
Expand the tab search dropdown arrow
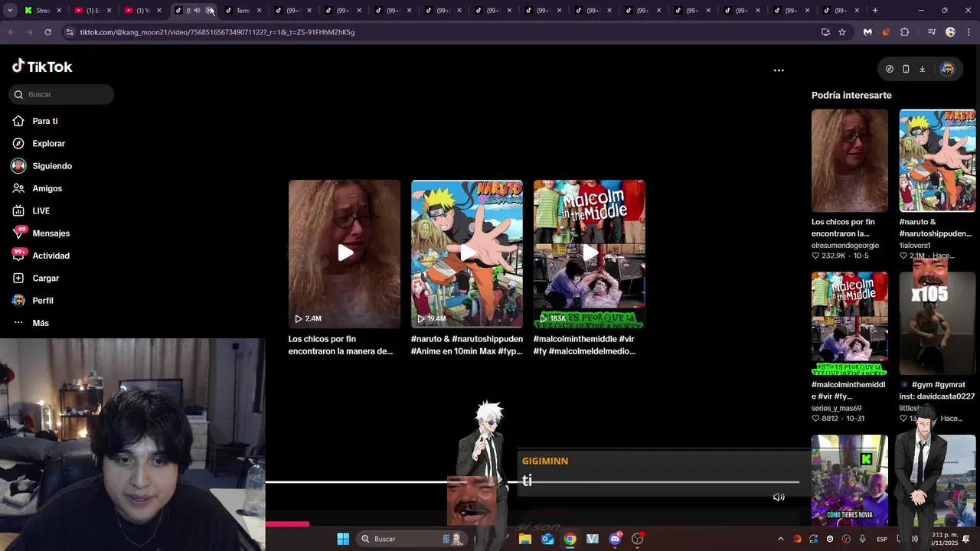click(x=10, y=11)
